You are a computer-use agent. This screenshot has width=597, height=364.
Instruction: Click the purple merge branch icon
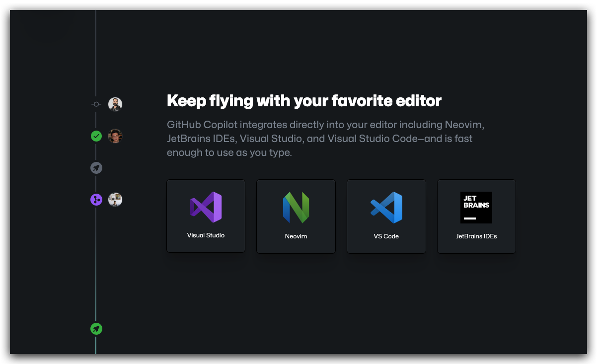(96, 200)
